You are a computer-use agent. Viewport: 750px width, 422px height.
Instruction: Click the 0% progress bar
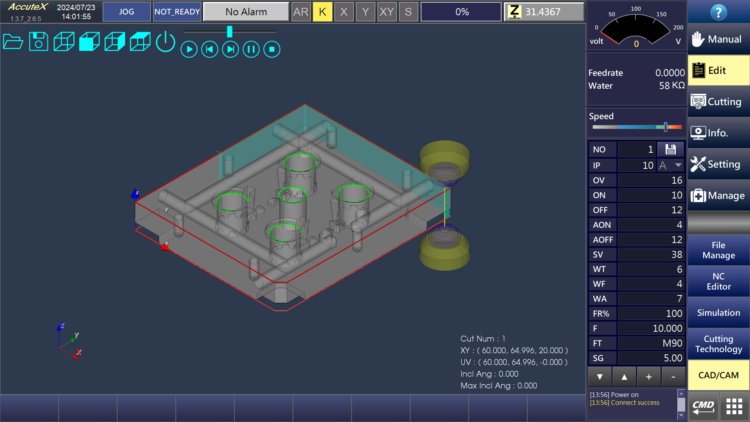pyautogui.click(x=461, y=12)
